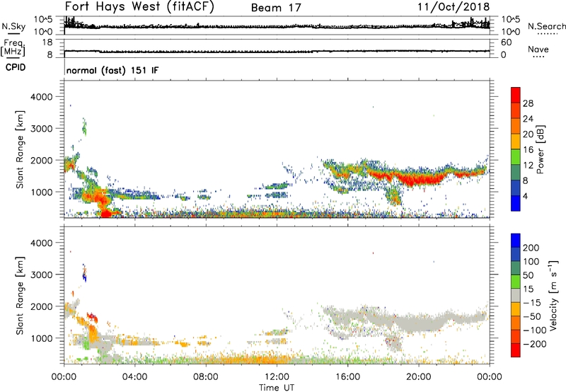Click the "N.Search" legend label
This screenshot has height=392, width=566.
(x=547, y=26)
